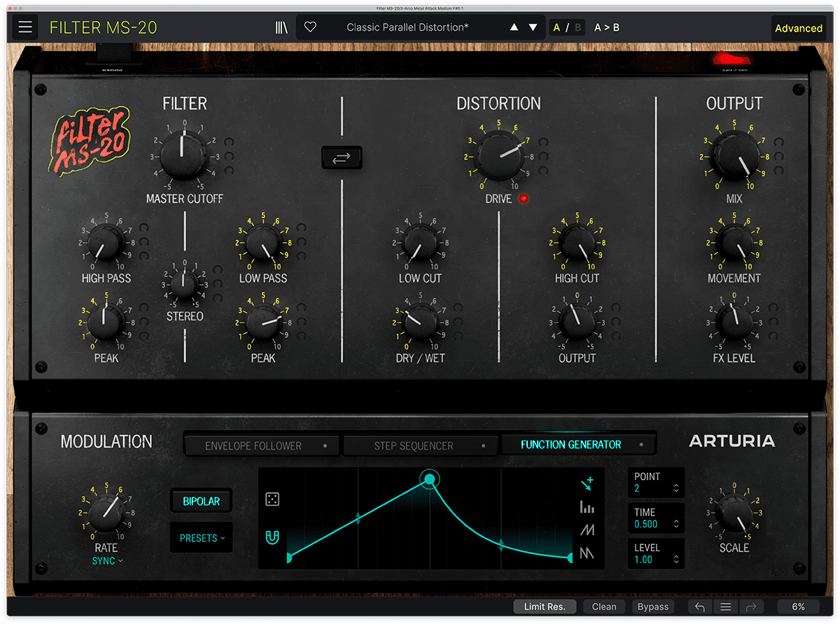This screenshot has height=624, width=840.
Task: Favorite the preset with heart icon
Action: pyautogui.click(x=311, y=27)
